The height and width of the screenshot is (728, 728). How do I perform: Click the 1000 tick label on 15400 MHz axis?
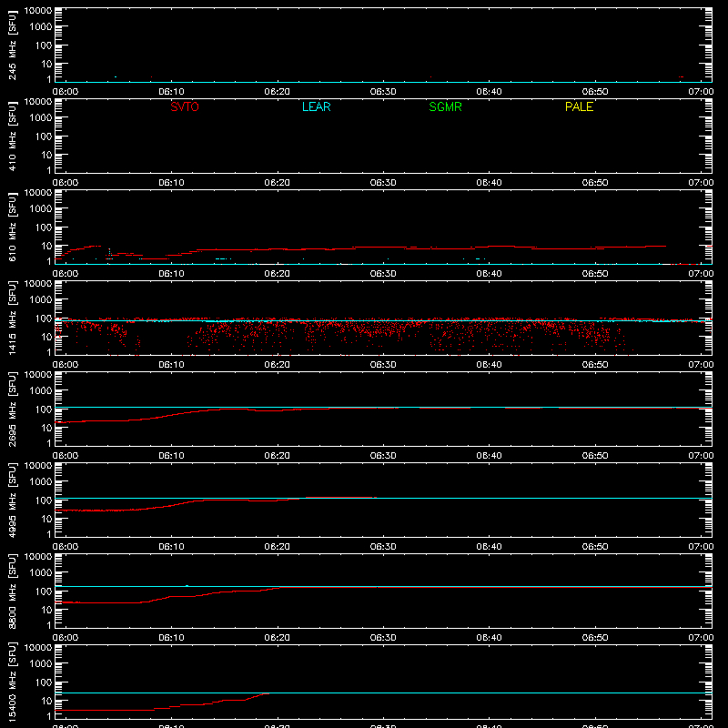[41, 664]
